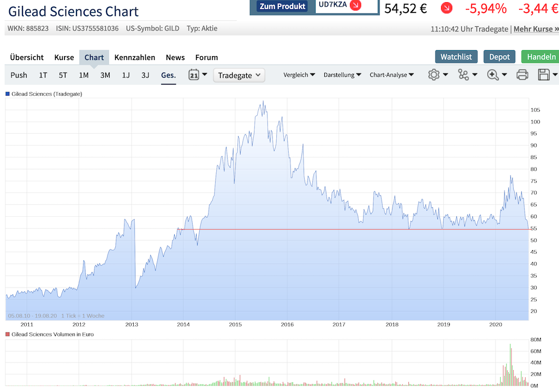Expand the Vergleich dropdown
Screen dimensions: 559x392
(299, 75)
